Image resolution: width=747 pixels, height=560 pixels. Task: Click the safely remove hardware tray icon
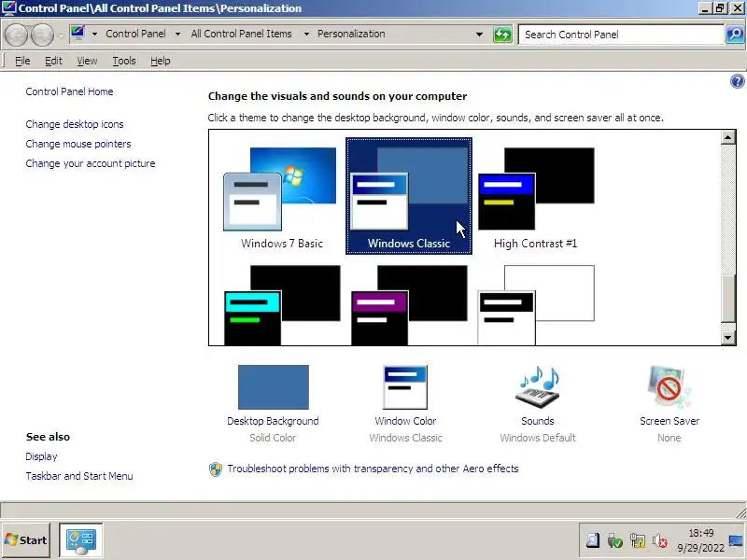coord(615,540)
